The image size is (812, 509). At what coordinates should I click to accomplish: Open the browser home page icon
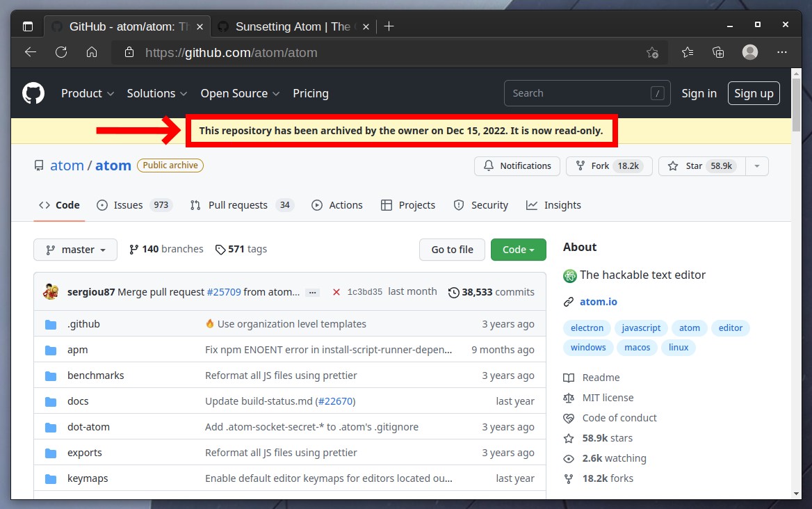(92, 52)
